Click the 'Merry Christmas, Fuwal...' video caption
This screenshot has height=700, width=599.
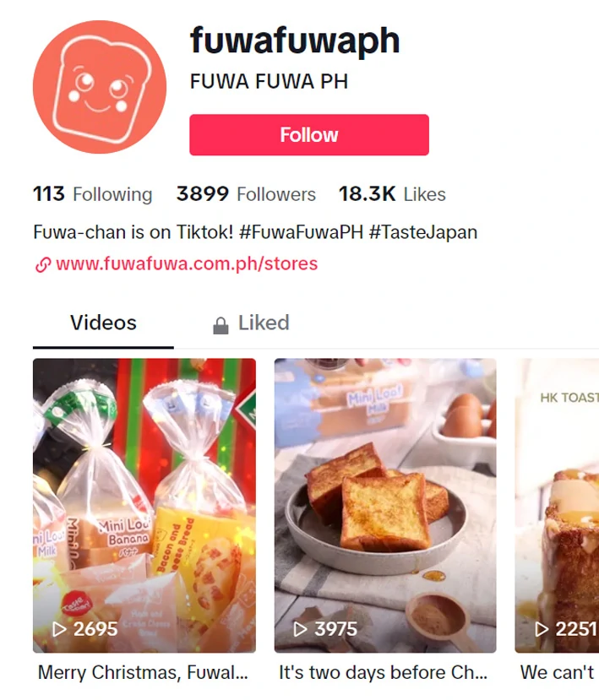pos(143,672)
